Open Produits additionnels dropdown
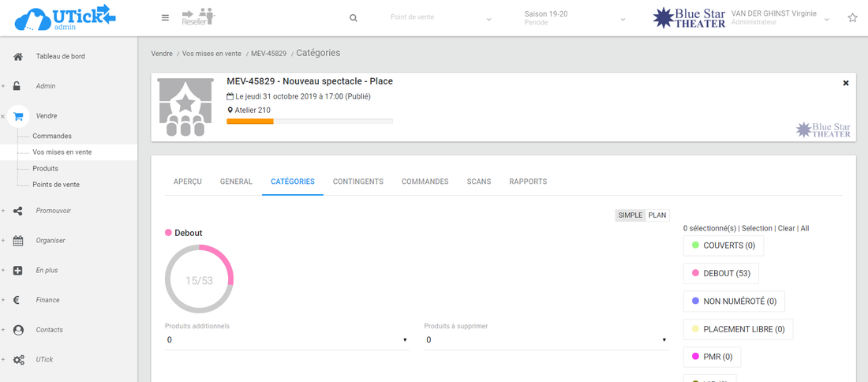Viewport: 868px width, 382px height. point(286,340)
